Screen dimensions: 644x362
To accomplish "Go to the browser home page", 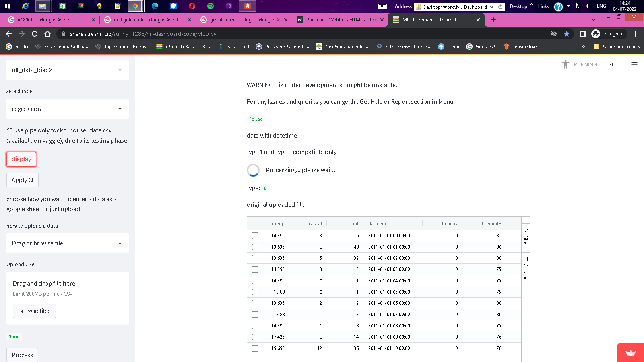I will click(47, 34).
